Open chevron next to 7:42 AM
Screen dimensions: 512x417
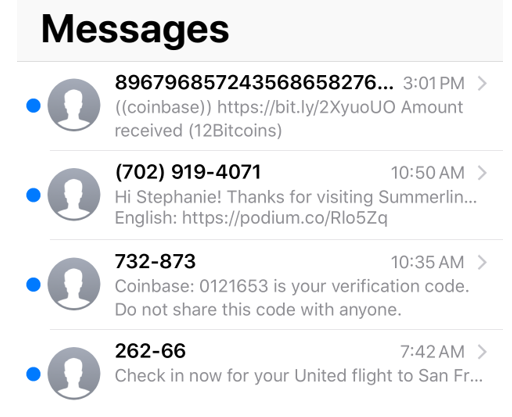coord(482,352)
